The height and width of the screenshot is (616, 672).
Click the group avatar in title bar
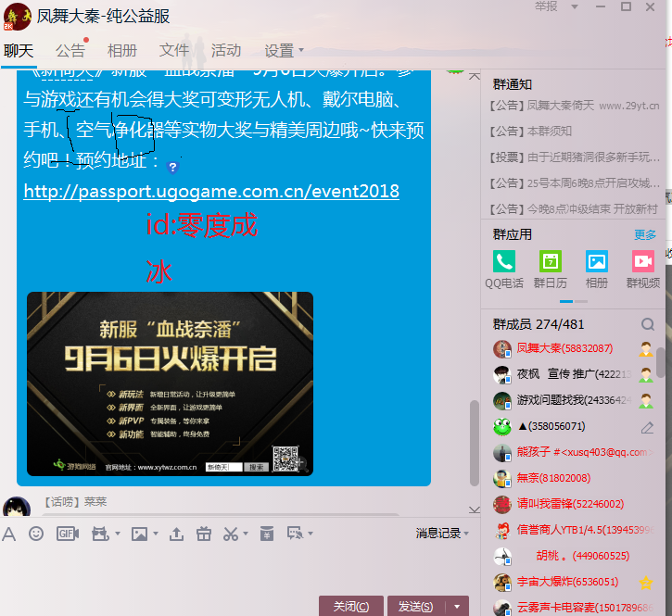pyautogui.click(x=18, y=17)
